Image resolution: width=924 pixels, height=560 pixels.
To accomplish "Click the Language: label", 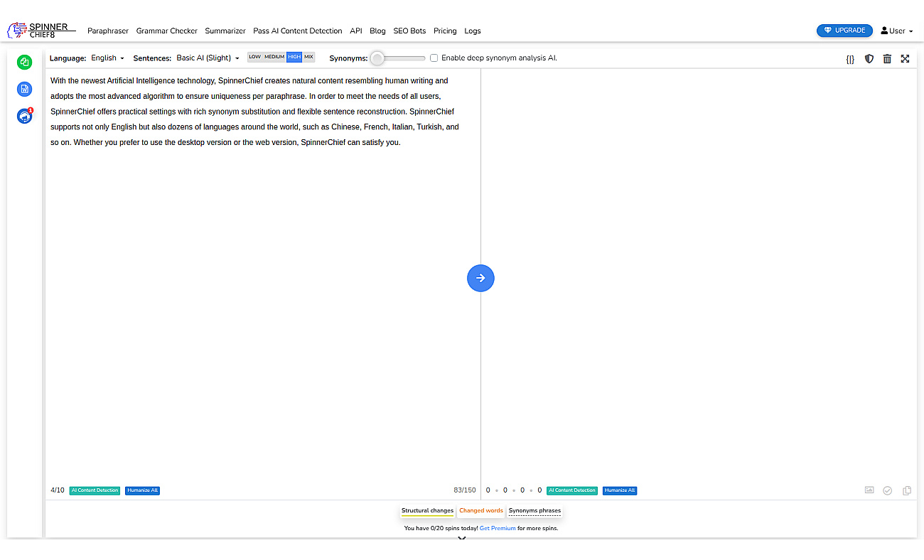I will tap(68, 58).
